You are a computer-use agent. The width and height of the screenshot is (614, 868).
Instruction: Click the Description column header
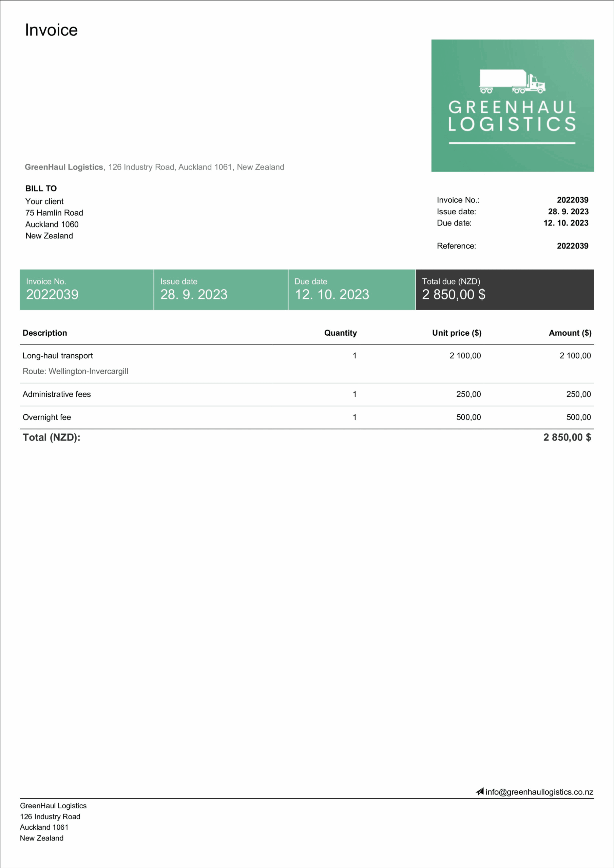click(x=45, y=333)
